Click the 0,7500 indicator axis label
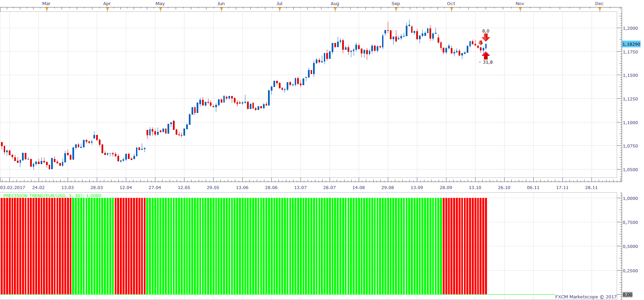644x300 pixels. 630,222
